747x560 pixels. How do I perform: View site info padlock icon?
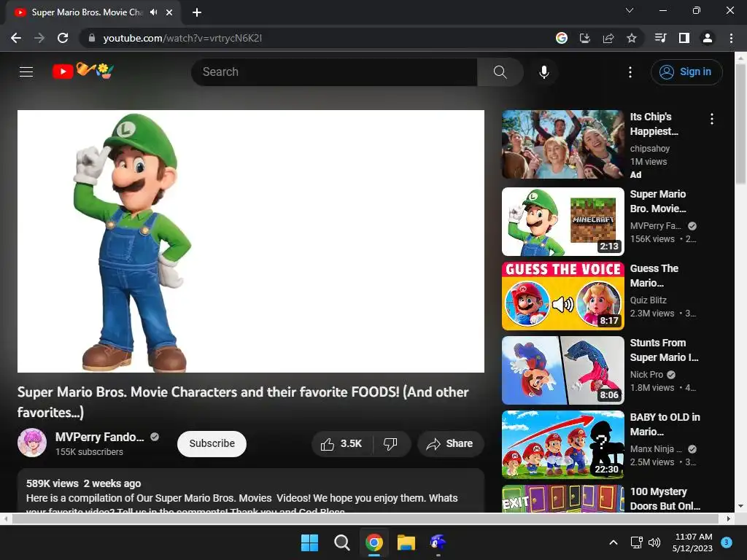(x=92, y=38)
